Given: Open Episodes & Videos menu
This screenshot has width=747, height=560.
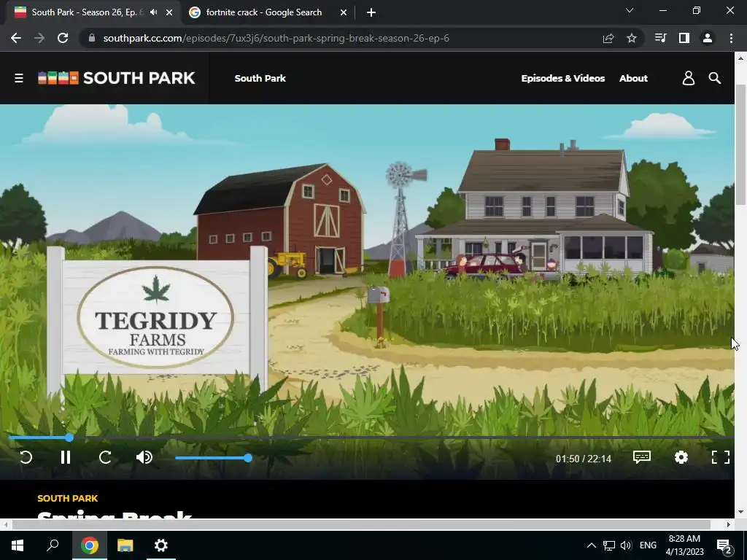Looking at the screenshot, I should point(562,78).
